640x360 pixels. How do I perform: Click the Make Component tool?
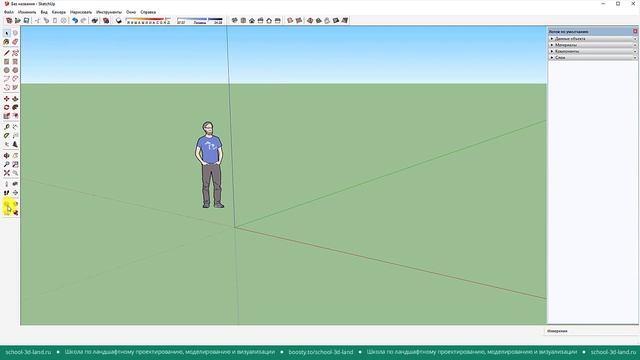point(15,33)
